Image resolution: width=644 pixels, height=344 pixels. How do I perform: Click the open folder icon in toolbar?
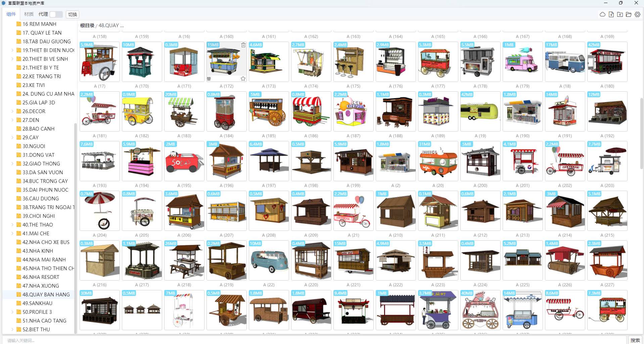[629, 14]
